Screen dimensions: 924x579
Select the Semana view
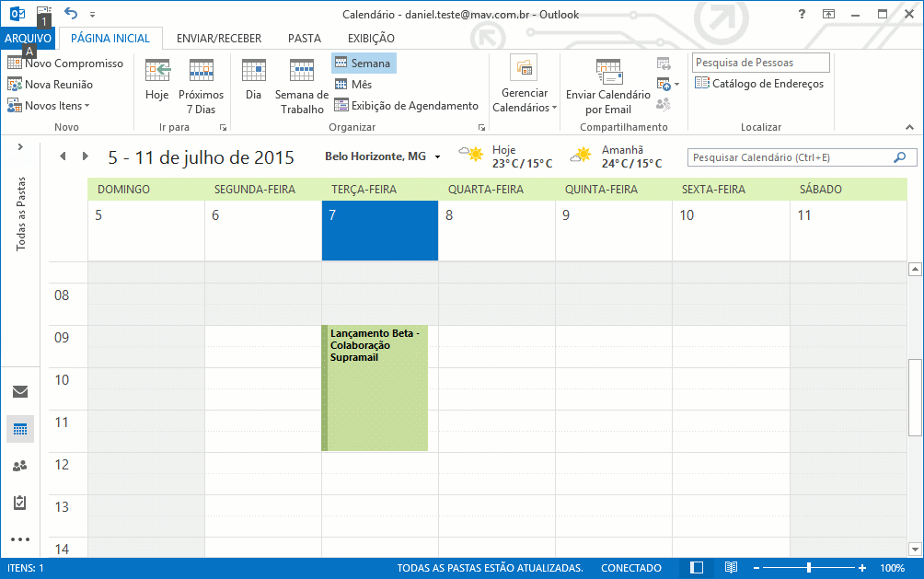pos(364,64)
